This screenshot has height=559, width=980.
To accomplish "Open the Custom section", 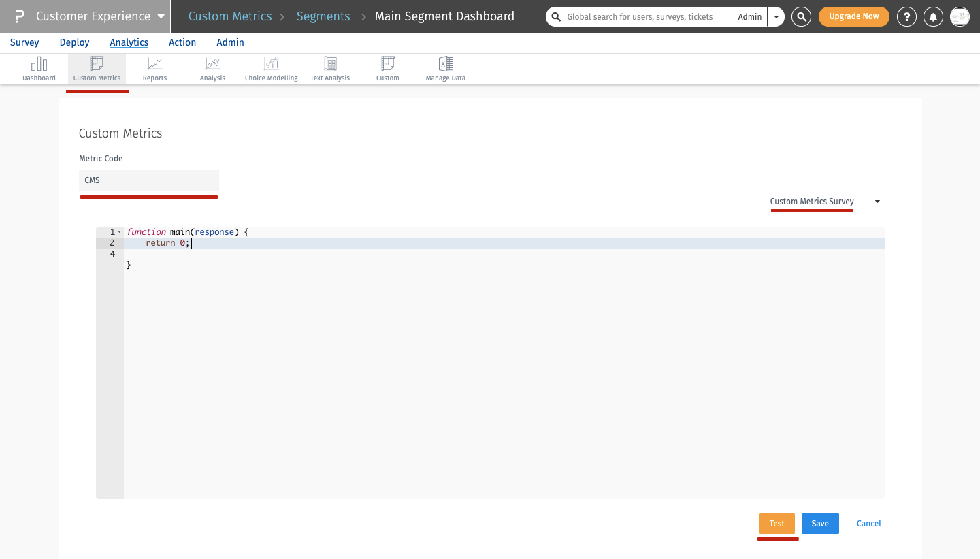I will pos(387,68).
